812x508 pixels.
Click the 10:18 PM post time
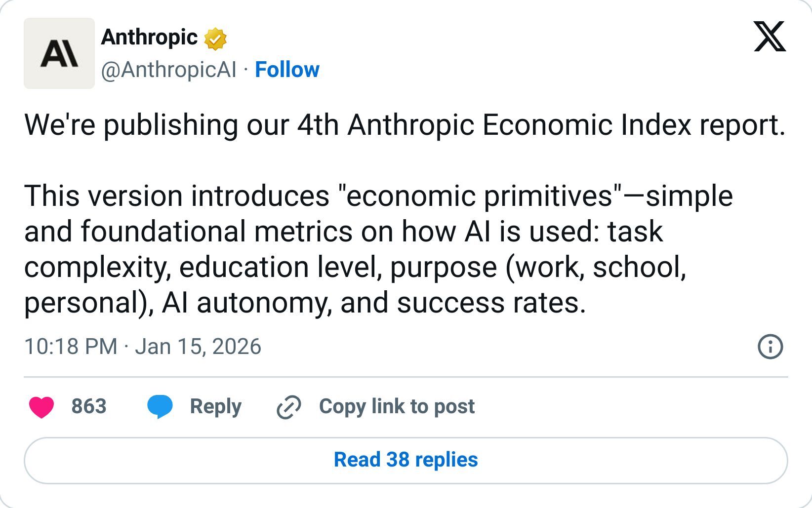click(x=71, y=347)
